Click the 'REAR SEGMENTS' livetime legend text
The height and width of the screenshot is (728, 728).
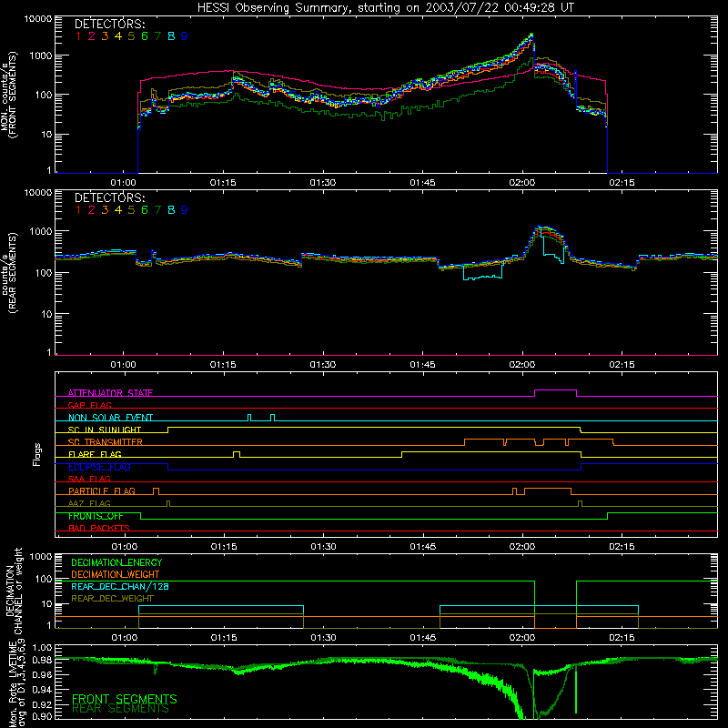pos(121,709)
